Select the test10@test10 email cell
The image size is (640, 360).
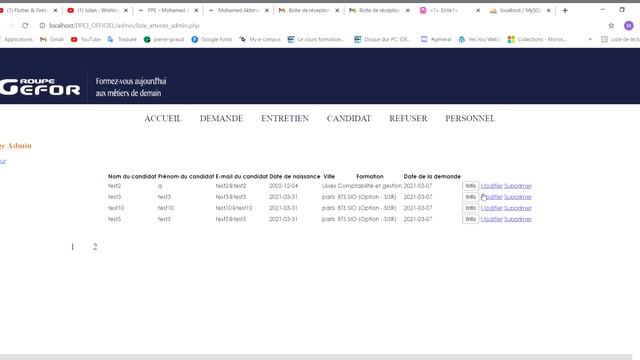click(234, 208)
